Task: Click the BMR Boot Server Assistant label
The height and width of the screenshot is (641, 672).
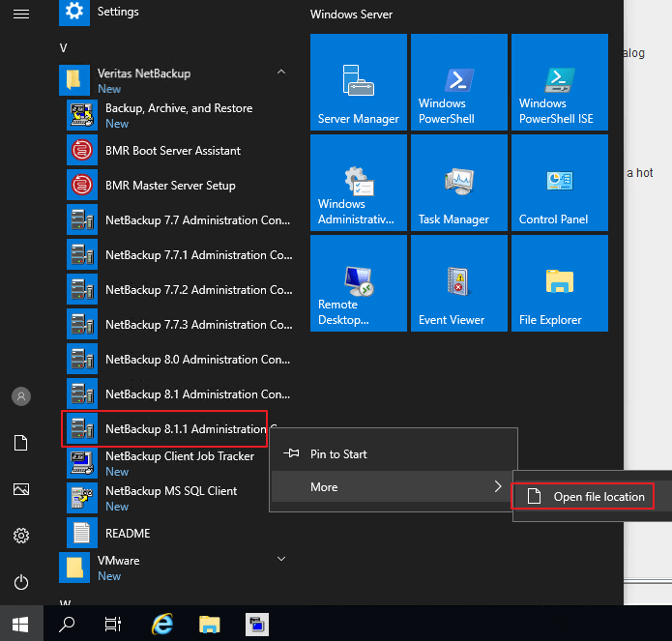Action: click(x=173, y=151)
